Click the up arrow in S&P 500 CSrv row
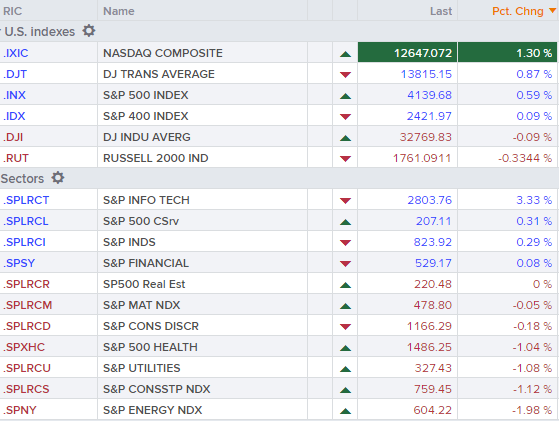 point(345,222)
